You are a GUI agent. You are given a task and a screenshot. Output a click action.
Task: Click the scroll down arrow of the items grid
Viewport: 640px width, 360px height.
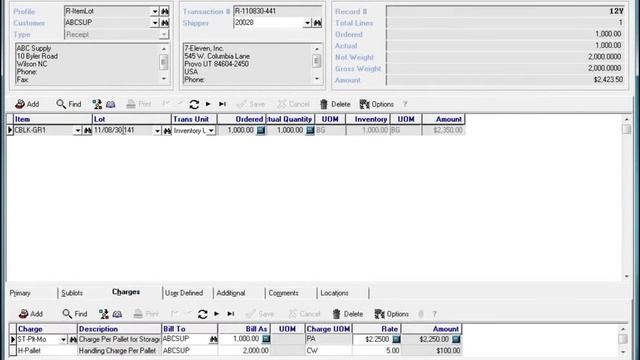[627, 276]
